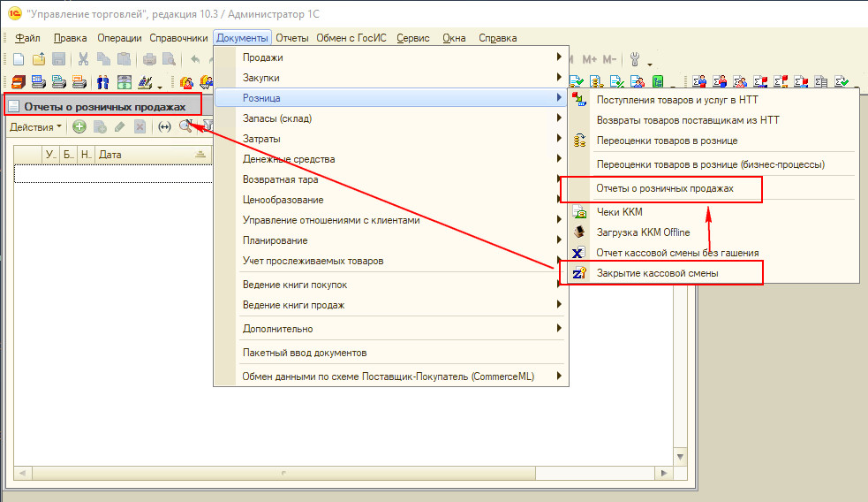Click add-by-copying icon in document toolbar

(x=100, y=127)
